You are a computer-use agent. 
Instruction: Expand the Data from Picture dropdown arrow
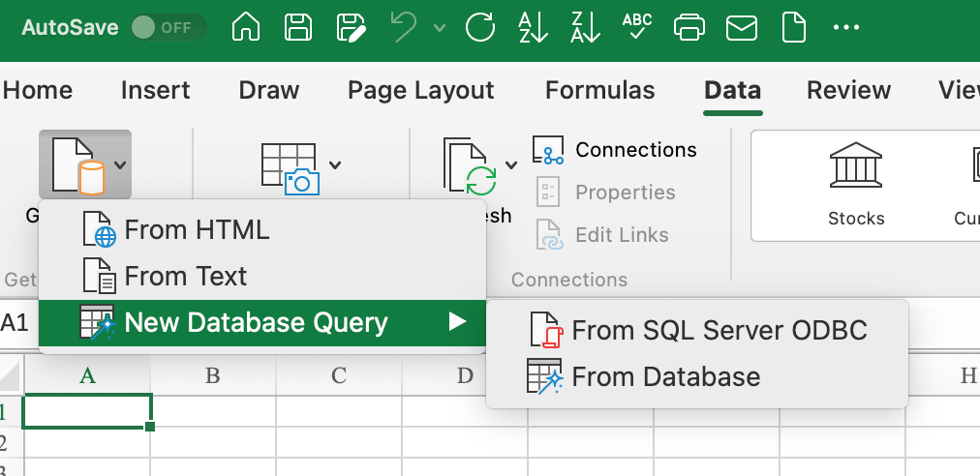pos(335,164)
